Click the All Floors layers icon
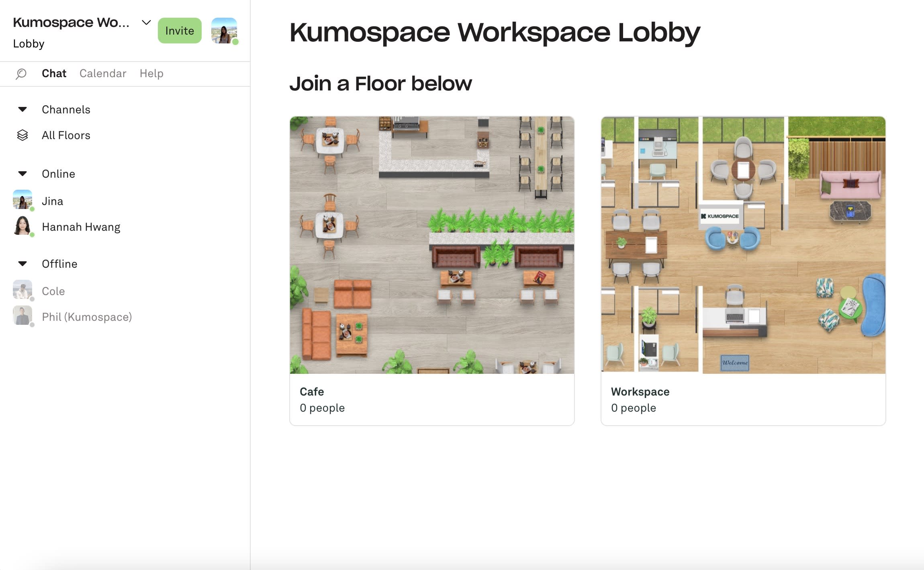The width and height of the screenshot is (924, 570). point(22,135)
